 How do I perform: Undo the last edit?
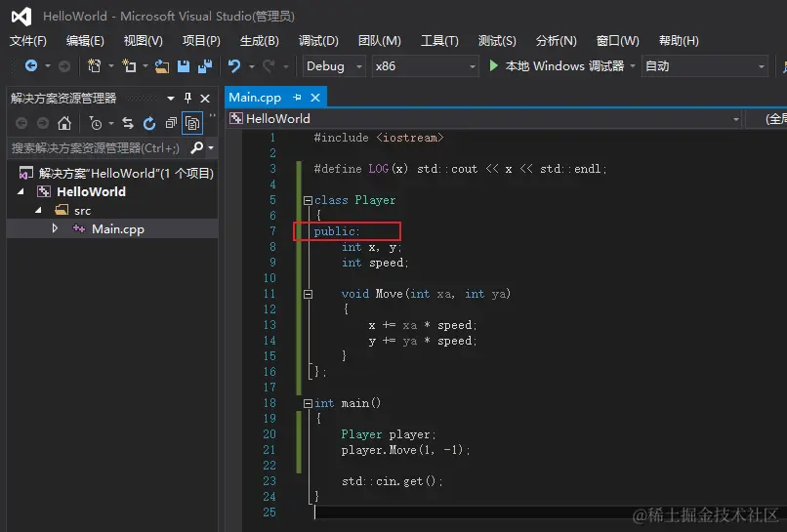234,66
